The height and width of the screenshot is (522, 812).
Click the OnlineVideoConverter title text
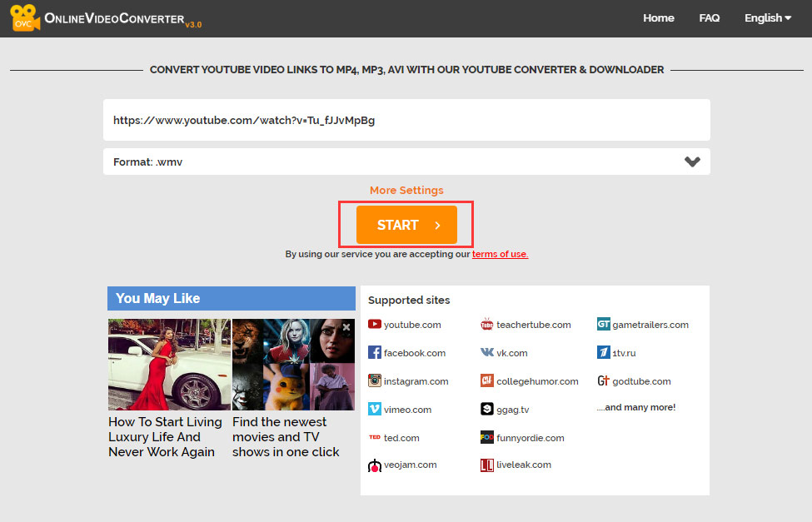[114, 18]
